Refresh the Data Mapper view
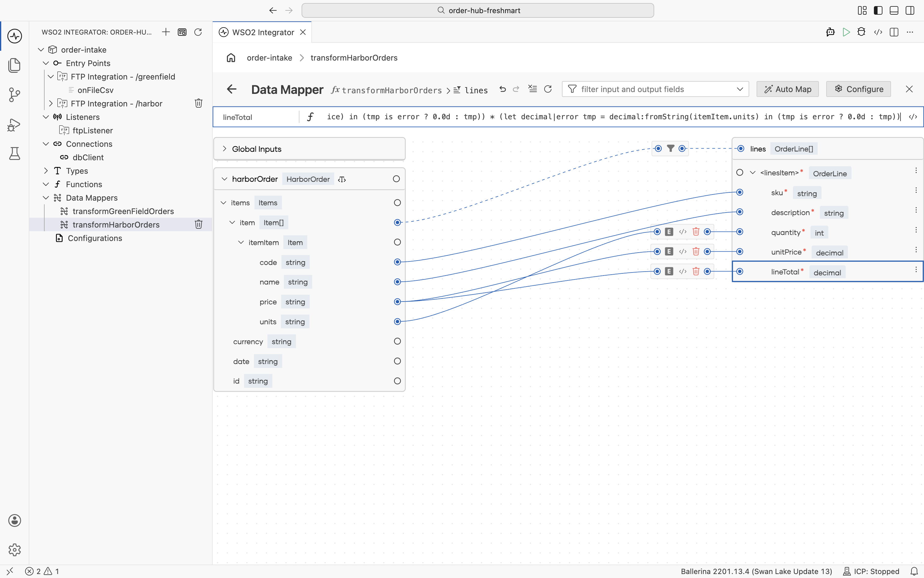924x578 pixels. (548, 89)
